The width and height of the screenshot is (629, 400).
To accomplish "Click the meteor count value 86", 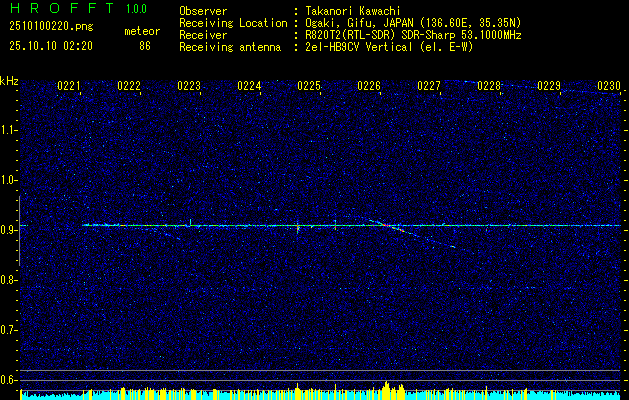I will pos(145,46).
